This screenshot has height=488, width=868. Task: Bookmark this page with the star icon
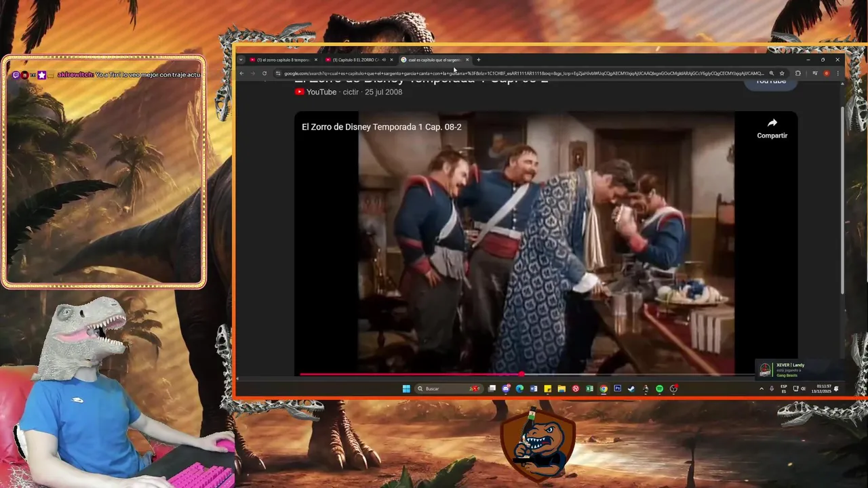[x=782, y=73]
